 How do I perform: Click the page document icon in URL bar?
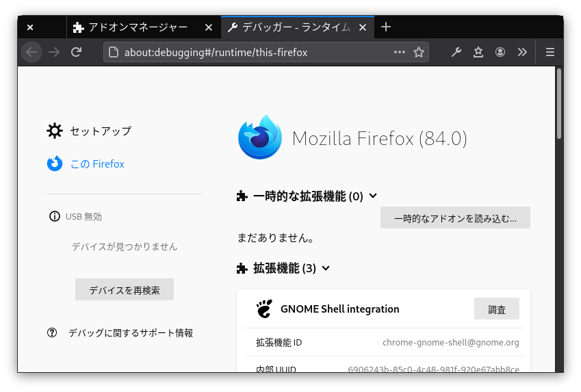tap(114, 52)
